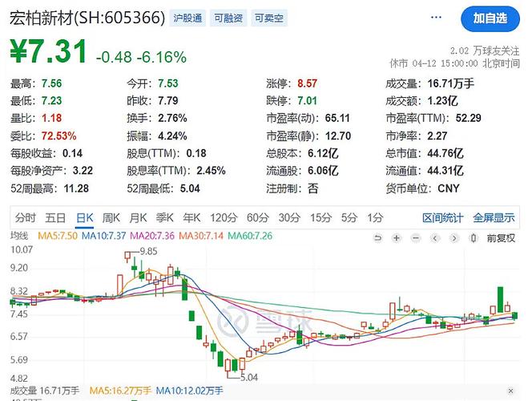Click the 总市值 value 44.76亿
This screenshot has width=532, height=401.
(445, 153)
